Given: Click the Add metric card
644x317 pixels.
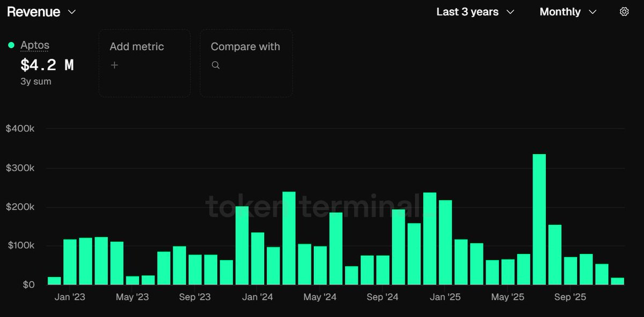Looking at the screenshot, I should pos(144,63).
